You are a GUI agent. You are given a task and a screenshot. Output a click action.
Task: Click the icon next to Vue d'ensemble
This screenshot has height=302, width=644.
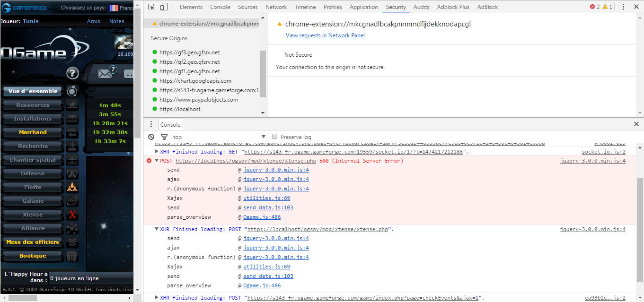point(72,91)
